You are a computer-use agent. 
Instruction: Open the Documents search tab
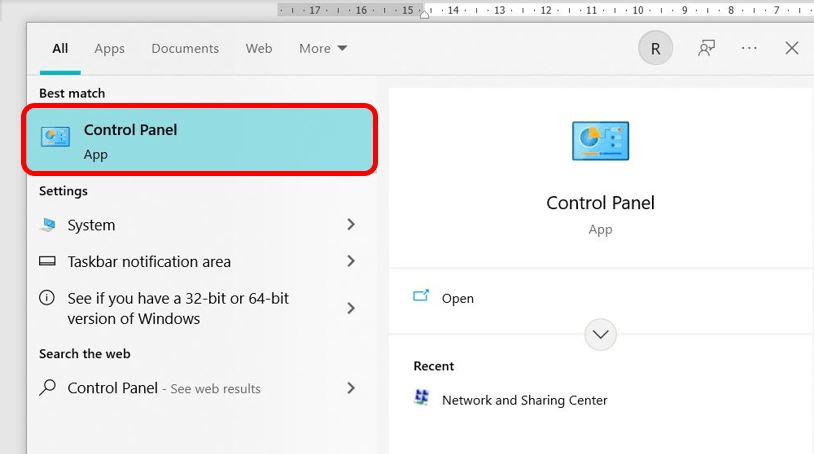(185, 48)
